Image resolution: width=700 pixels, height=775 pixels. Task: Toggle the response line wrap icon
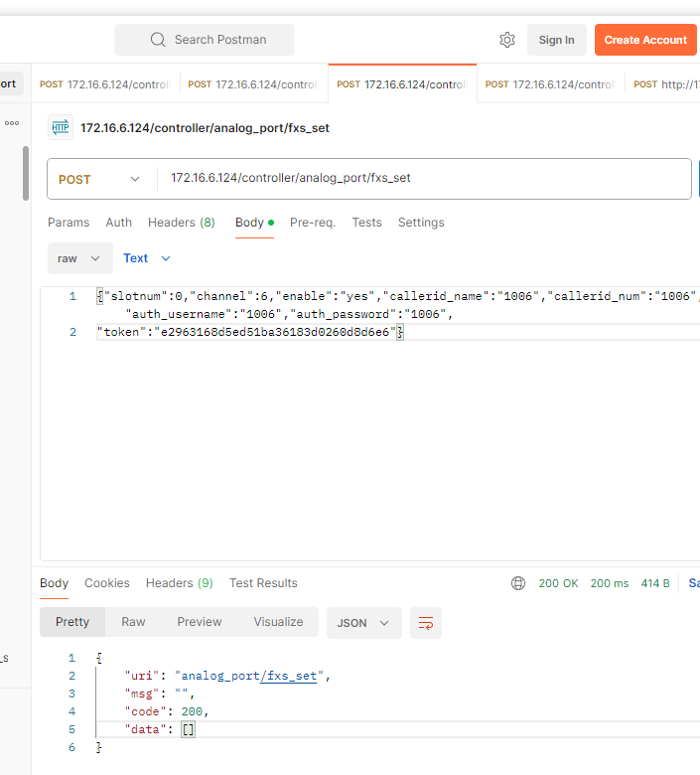tap(426, 623)
